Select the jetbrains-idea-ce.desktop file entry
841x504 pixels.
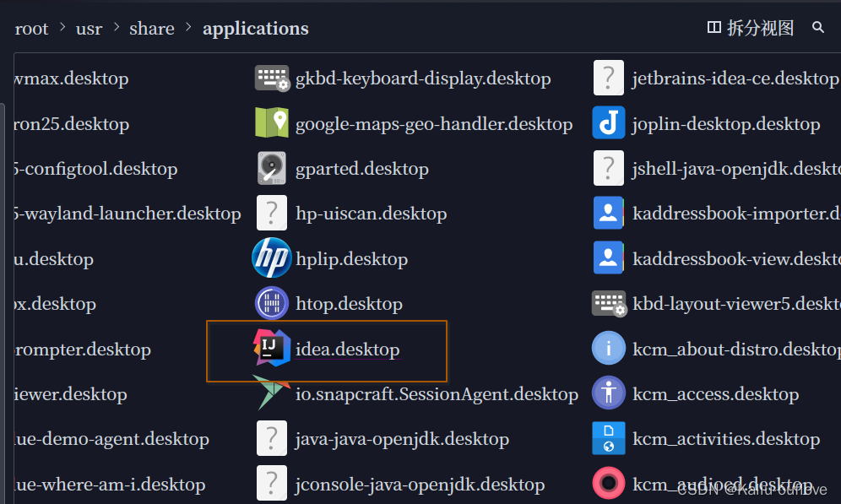(x=735, y=79)
